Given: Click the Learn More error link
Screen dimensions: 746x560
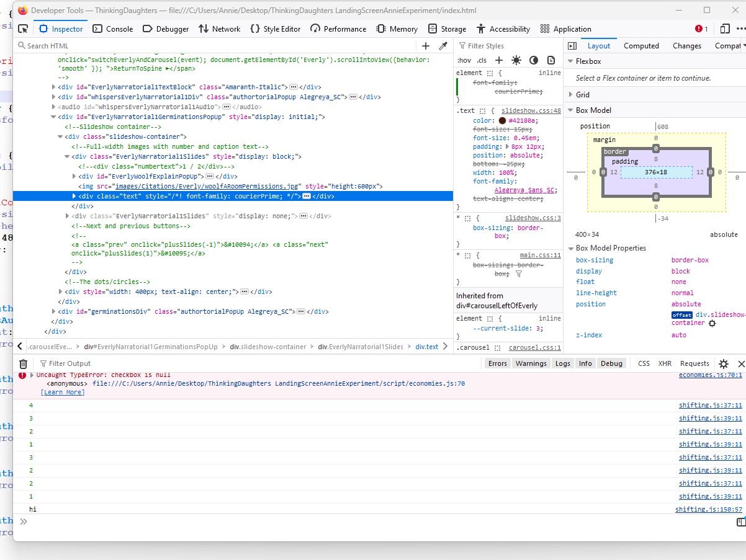Looking at the screenshot, I should (x=63, y=392).
